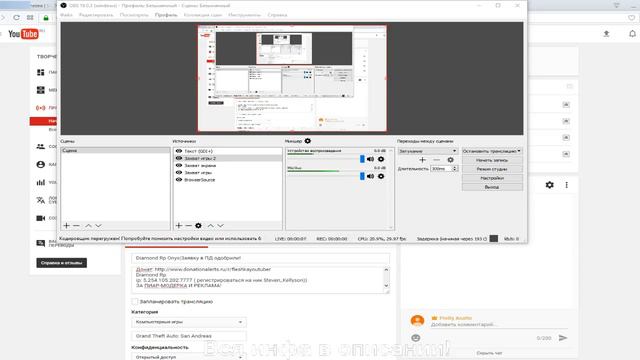Open transition properties gear icon
This screenshot has width=640, height=360.
(x=451, y=160)
